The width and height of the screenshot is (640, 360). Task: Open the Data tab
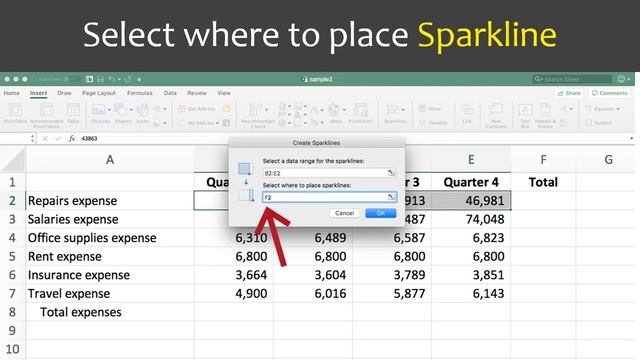[x=170, y=93]
